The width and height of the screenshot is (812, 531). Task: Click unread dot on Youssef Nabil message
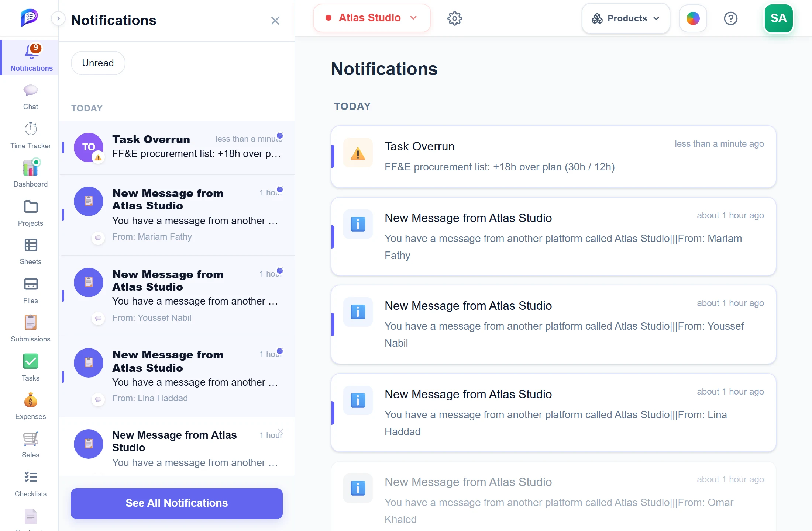pyautogui.click(x=280, y=271)
